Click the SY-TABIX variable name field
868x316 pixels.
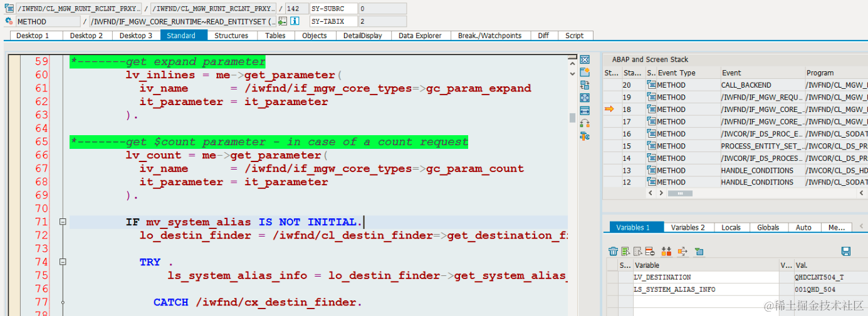[333, 21]
